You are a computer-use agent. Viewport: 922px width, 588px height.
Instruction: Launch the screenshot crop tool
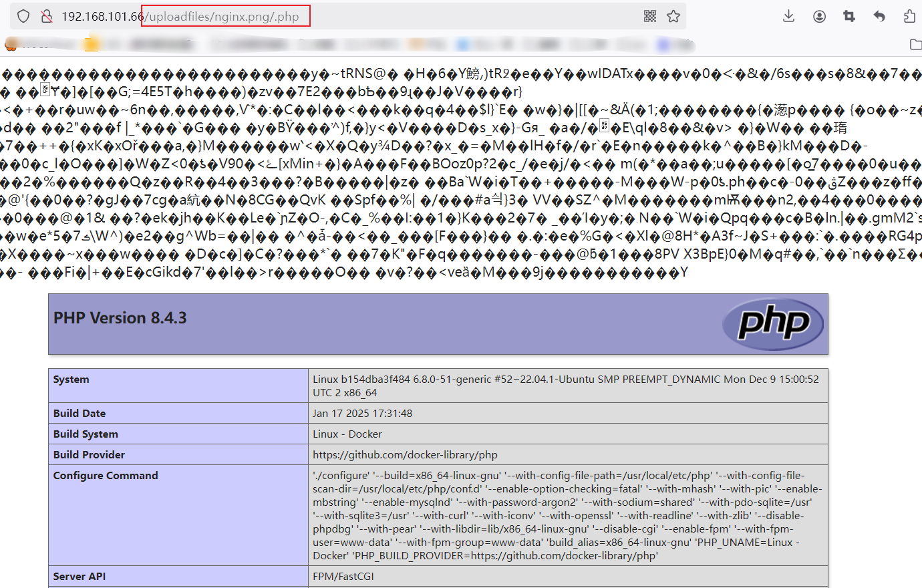point(849,16)
